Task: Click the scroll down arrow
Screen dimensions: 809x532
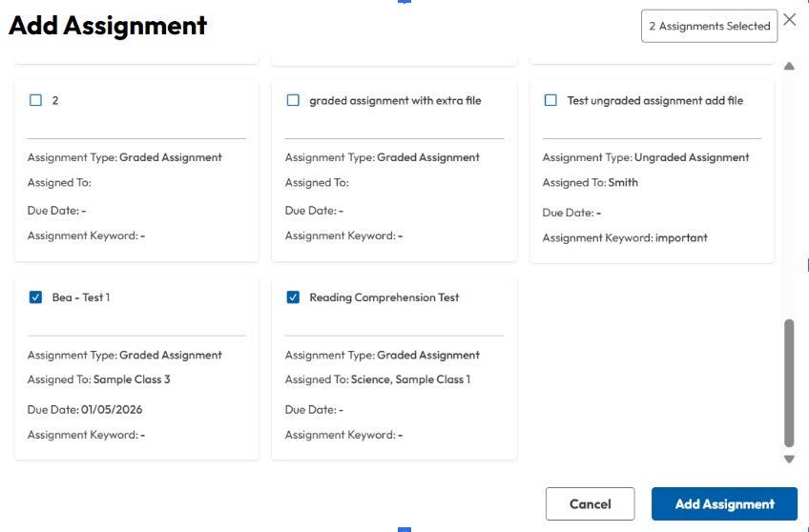Action: [789, 460]
